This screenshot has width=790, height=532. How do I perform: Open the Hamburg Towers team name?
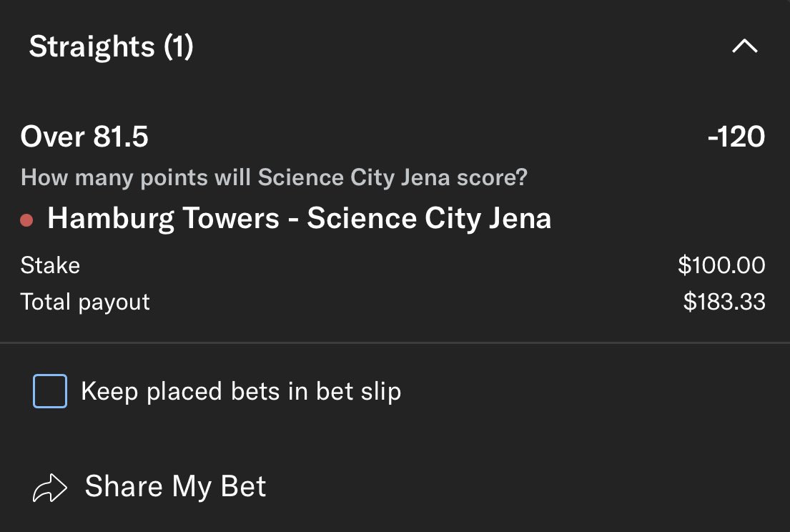coord(163,218)
